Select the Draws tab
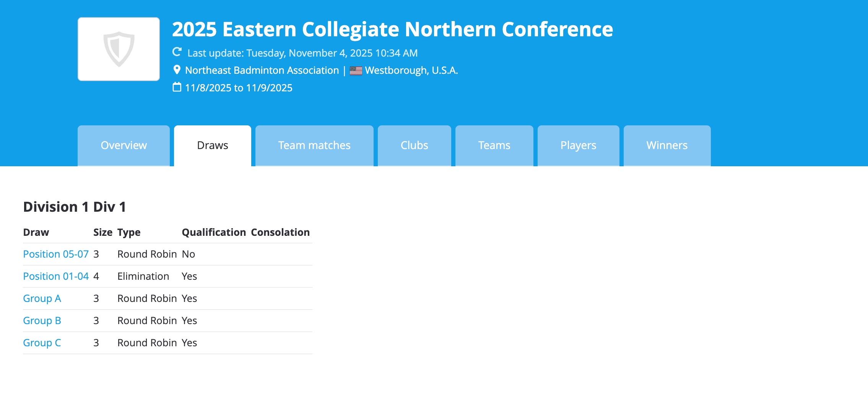This screenshot has height=412, width=868. coord(212,145)
